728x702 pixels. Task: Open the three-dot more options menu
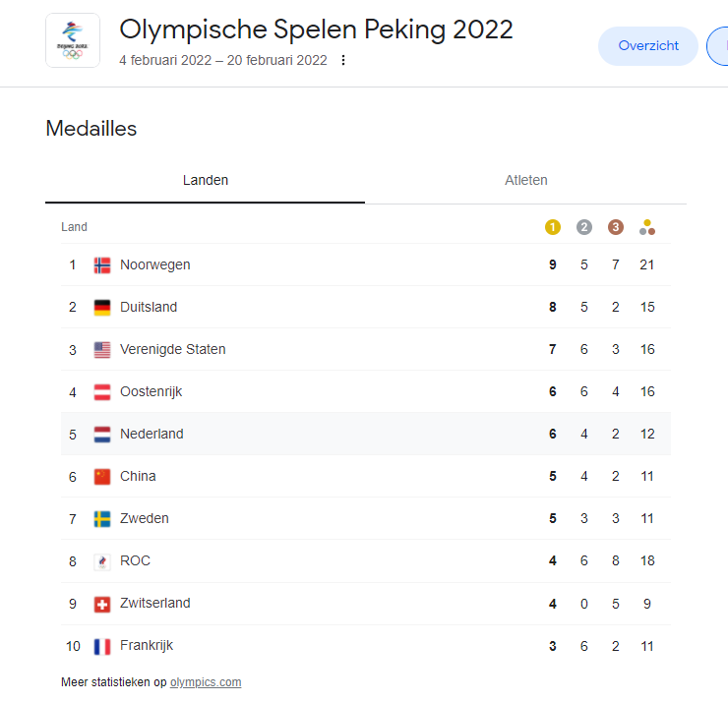click(x=343, y=60)
